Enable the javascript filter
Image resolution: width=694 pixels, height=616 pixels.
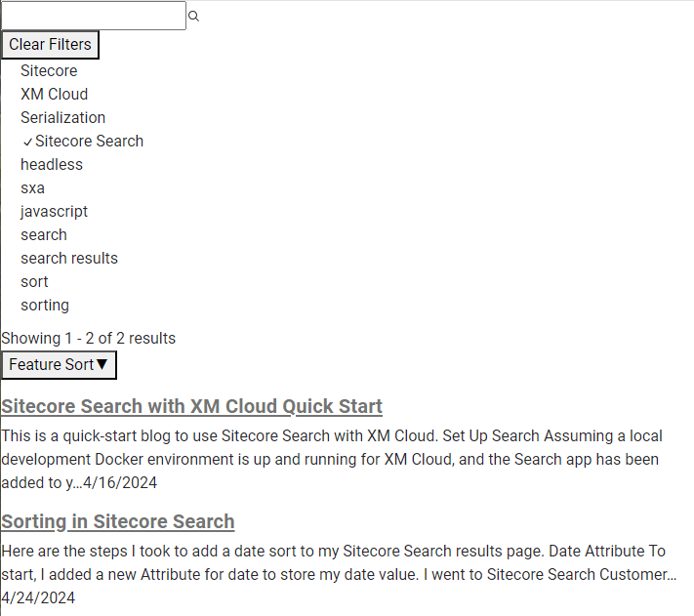click(x=54, y=212)
